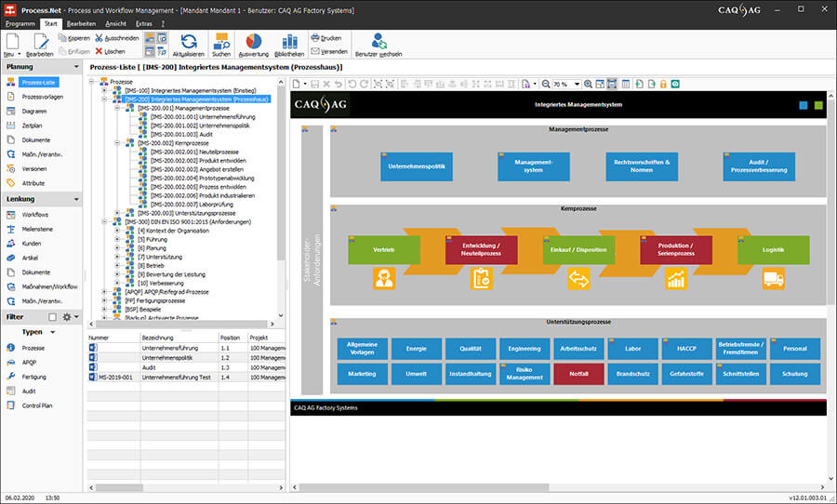The width and height of the screenshot is (837, 504).
Task: Collapse the IMS-200.002 Kernprozesse node
Action: [117, 143]
